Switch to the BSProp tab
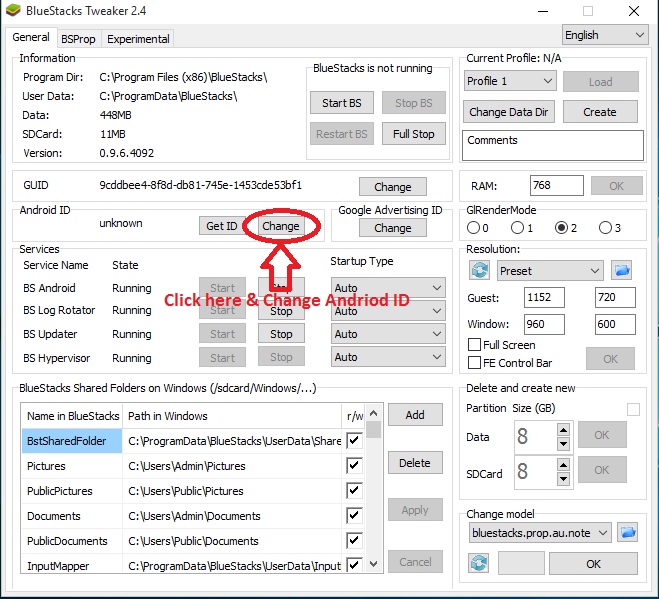The image size is (659, 599). click(x=78, y=39)
